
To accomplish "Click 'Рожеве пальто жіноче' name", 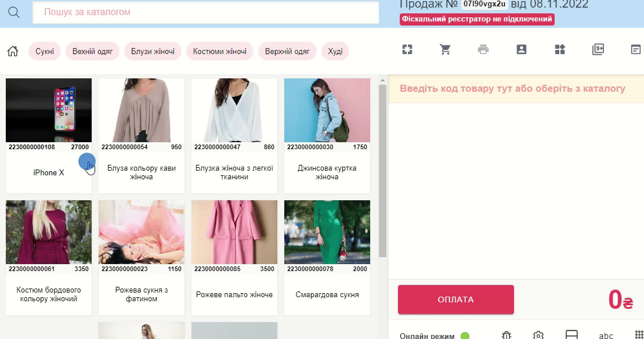I will tap(234, 295).
